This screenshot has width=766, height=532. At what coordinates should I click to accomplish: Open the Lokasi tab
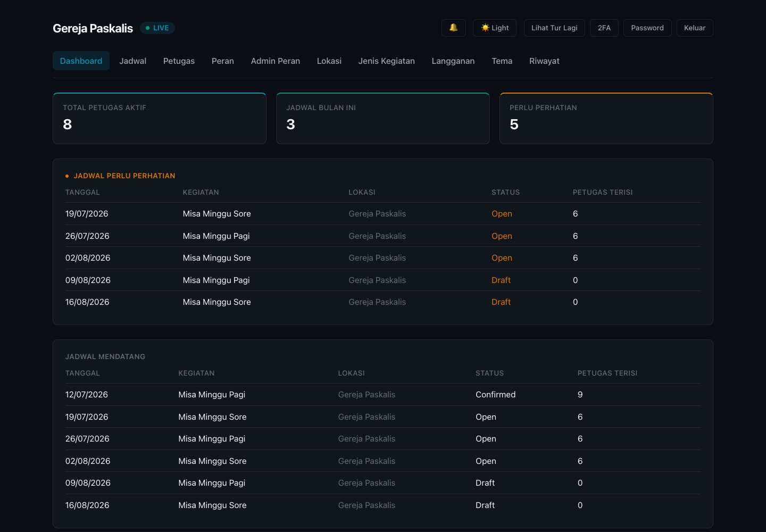[x=329, y=61]
